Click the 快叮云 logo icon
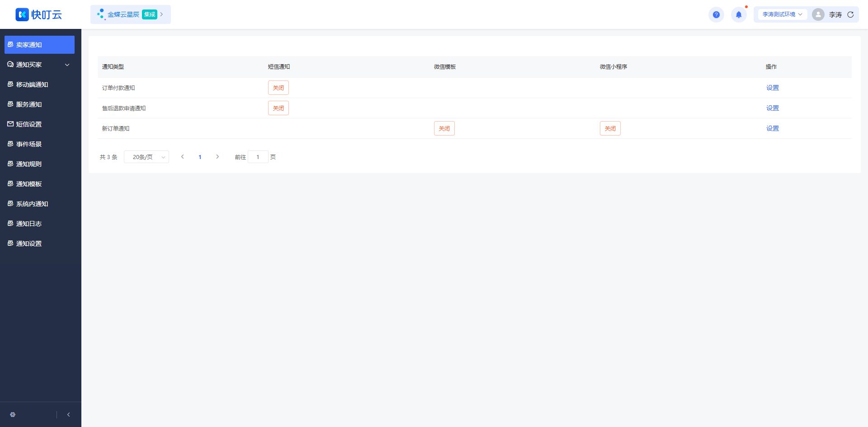This screenshot has height=427, width=868. coord(22,14)
